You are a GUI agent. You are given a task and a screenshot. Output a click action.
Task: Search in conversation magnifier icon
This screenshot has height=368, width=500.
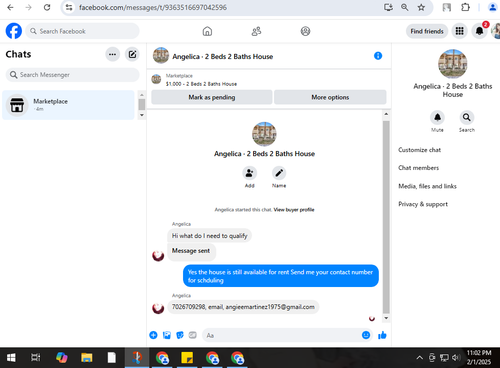467,117
